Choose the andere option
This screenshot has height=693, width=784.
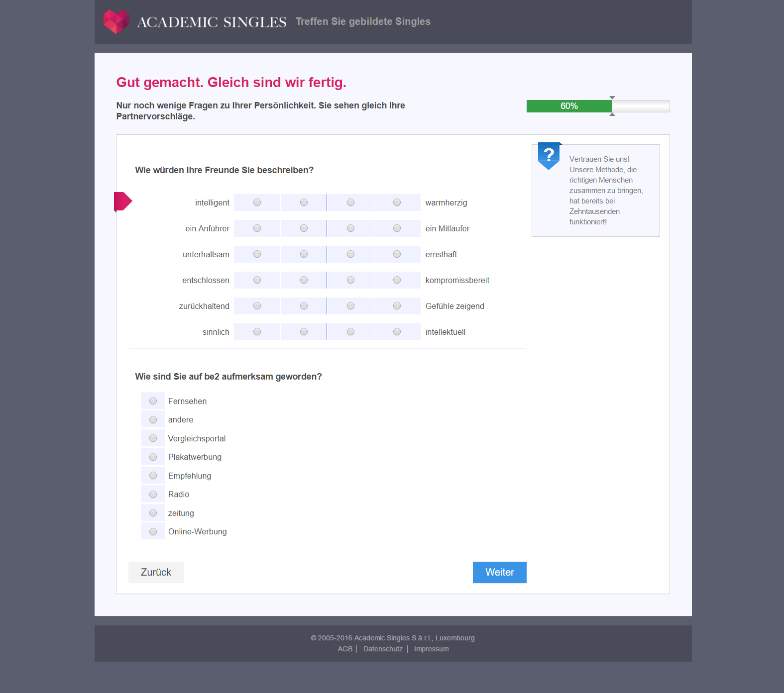(153, 420)
